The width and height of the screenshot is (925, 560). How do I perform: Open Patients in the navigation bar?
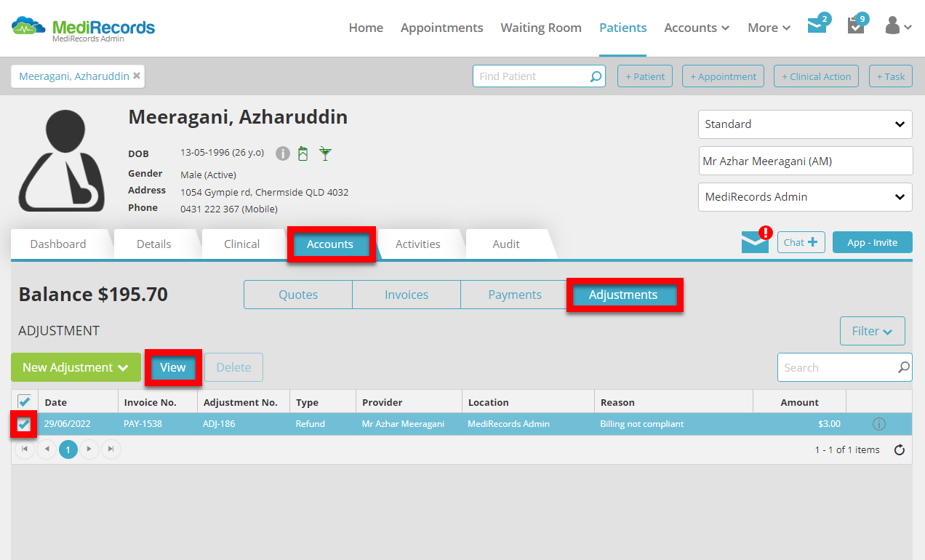coord(622,28)
